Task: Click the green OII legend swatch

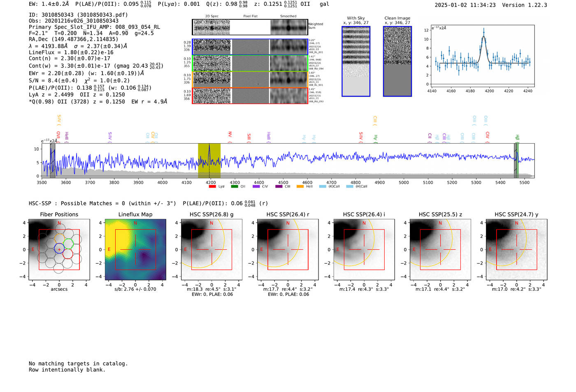Action: (x=235, y=186)
